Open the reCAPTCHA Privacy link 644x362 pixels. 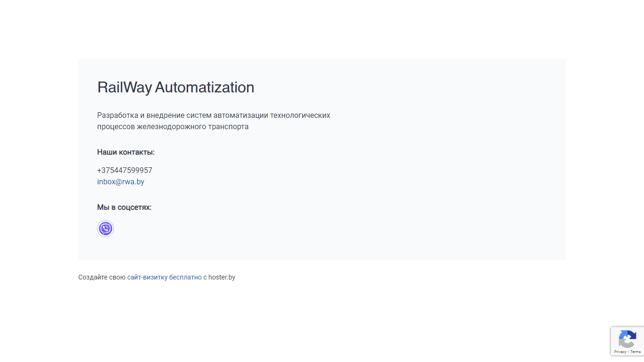click(620, 352)
